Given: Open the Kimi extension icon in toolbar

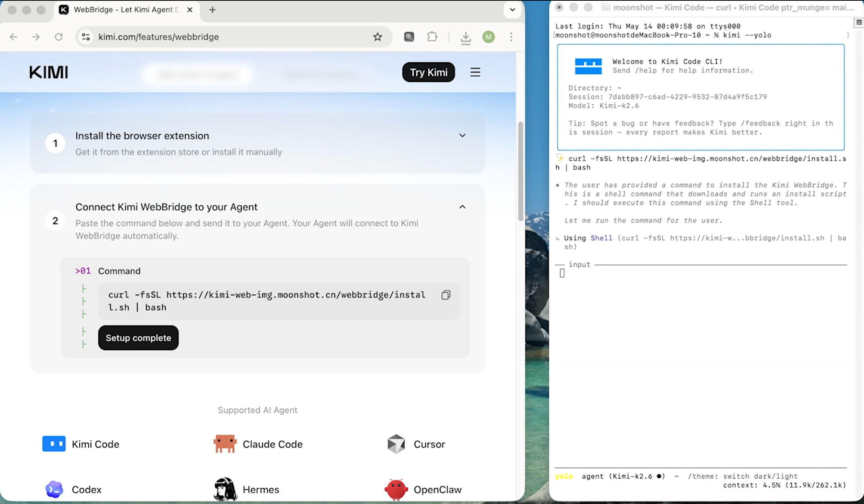Looking at the screenshot, I should click(x=409, y=37).
